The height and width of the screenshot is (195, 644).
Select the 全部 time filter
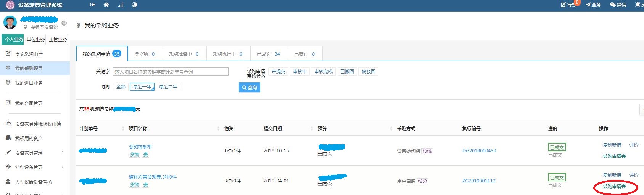pyautogui.click(x=121, y=87)
